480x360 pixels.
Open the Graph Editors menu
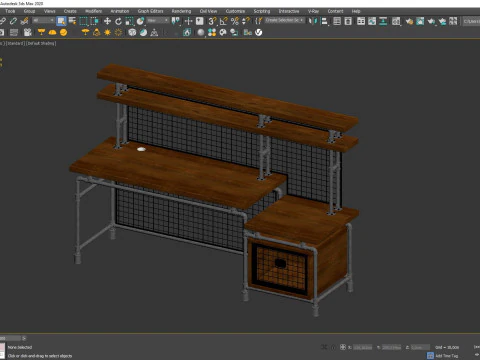coord(151,11)
